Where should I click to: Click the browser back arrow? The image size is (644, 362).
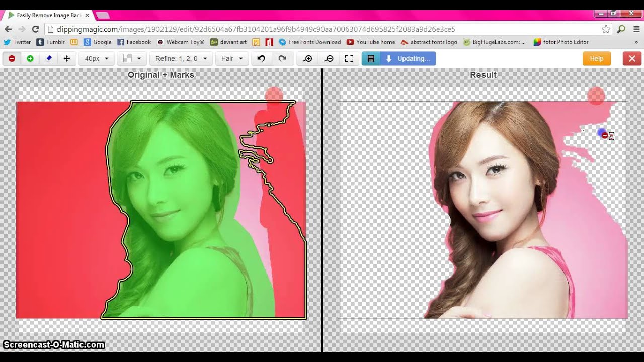pos(8,29)
